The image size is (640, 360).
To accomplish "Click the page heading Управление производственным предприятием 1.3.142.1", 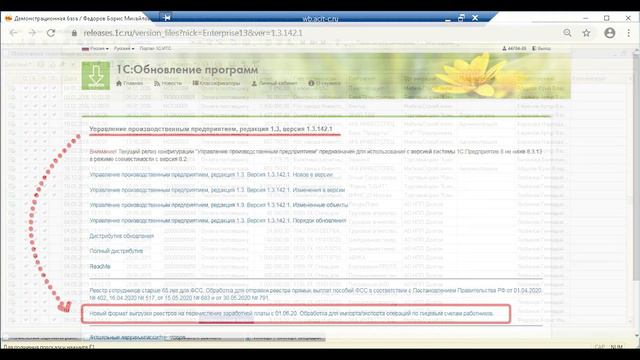I will pyautogui.click(x=211, y=129).
